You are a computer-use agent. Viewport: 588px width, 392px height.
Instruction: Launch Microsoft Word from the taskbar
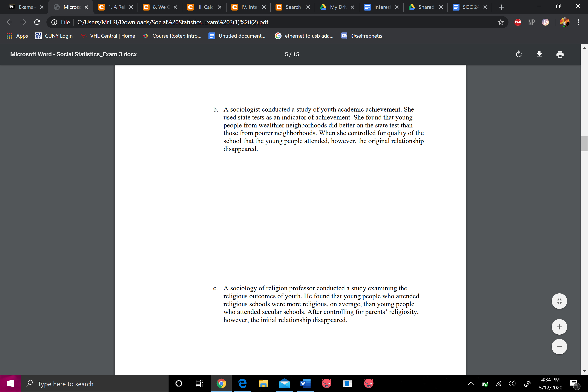click(x=305, y=383)
